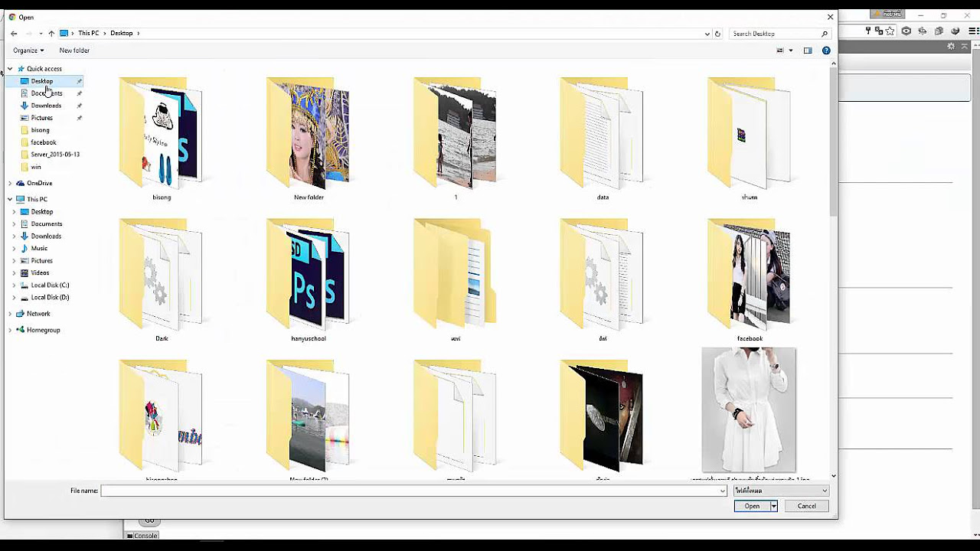Select the 'win' folder in sidebar
980x551 pixels.
point(36,167)
